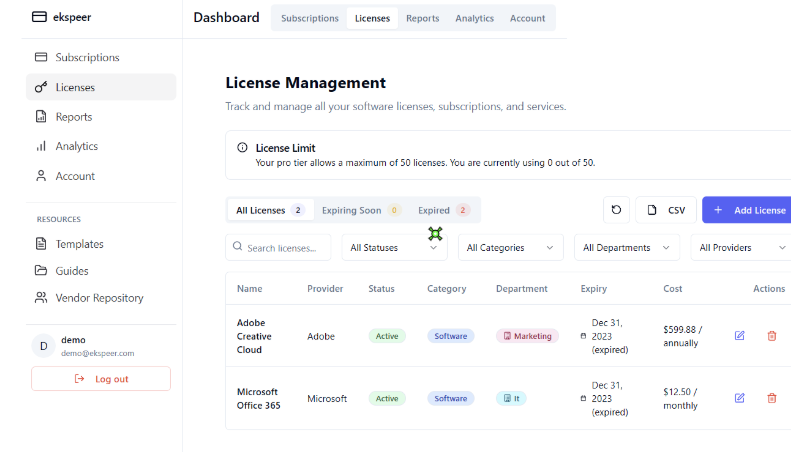The width and height of the screenshot is (791, 452).
Task: Click the edit icon for Microsoft Office 365
Action: (739, 398)
